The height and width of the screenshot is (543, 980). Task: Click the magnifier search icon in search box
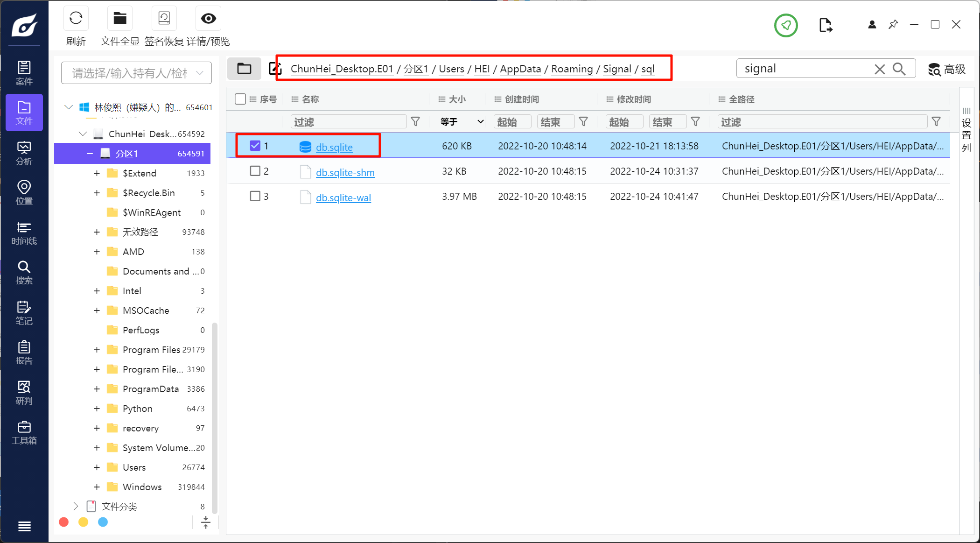[x=899, y=69]
